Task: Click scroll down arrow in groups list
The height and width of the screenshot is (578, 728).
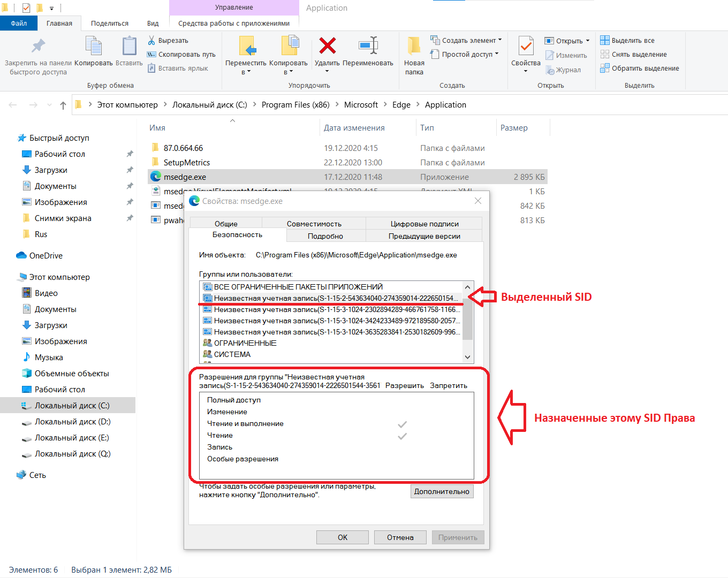Action: tap(468, 357)
